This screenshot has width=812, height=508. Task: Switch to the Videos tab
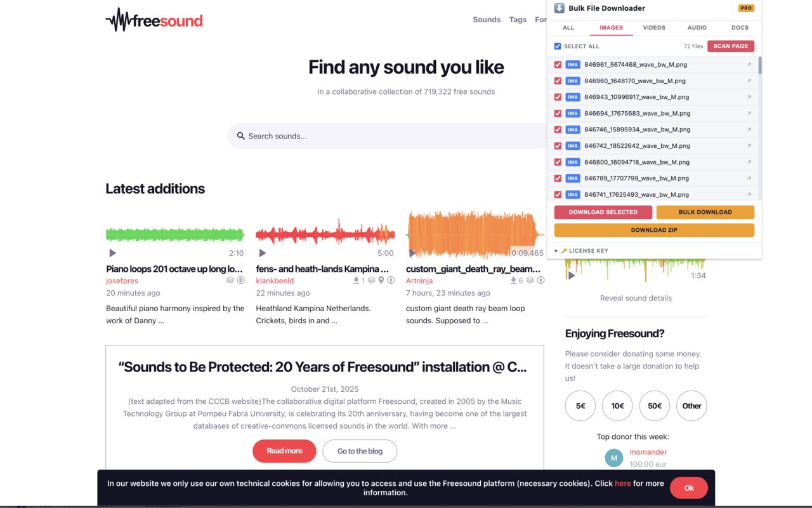[x=654, y=28]
